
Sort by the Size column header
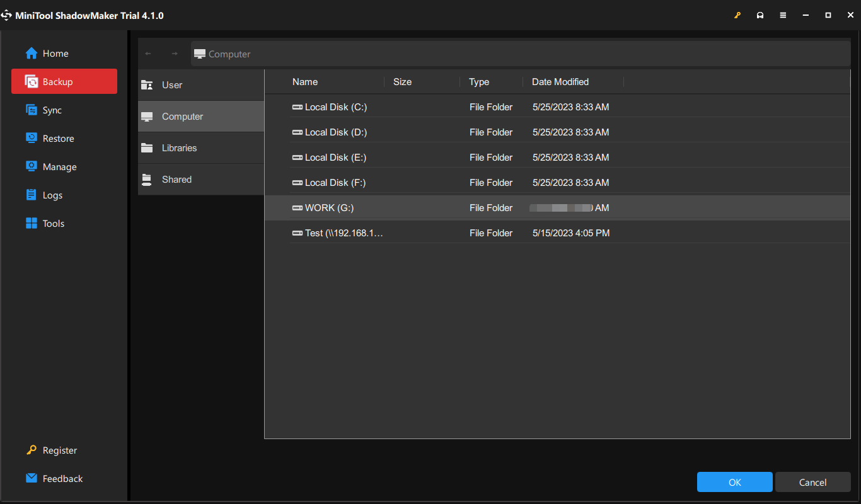[402, 82]
